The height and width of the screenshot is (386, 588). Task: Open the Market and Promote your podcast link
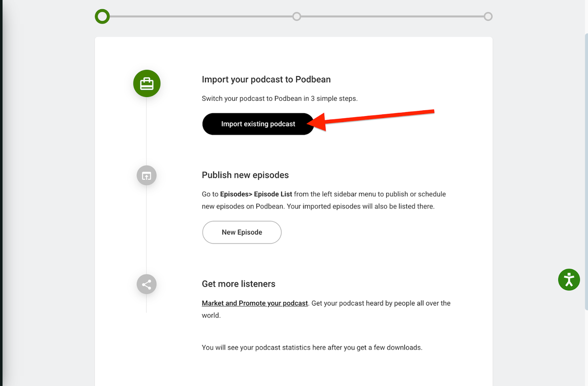point(254,303)
